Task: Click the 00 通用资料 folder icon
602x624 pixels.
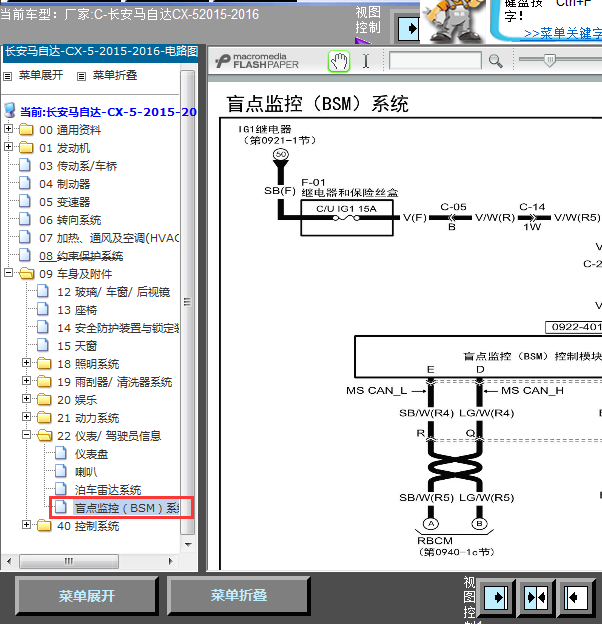Action: coord(26,129)
